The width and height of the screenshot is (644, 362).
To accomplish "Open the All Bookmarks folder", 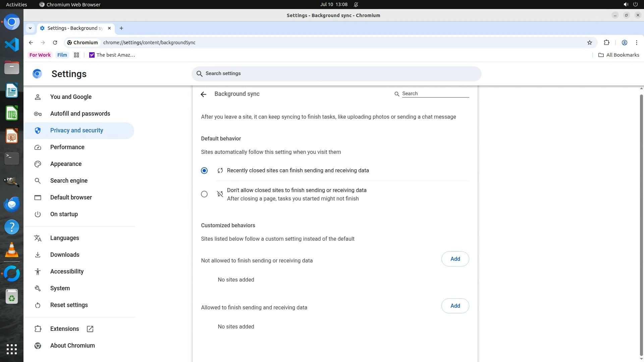I will (x=619, y=55).
